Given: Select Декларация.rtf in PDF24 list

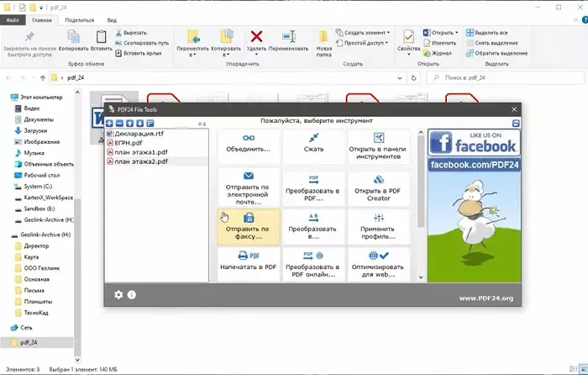Looking at the screenshot, I should 157,133.
